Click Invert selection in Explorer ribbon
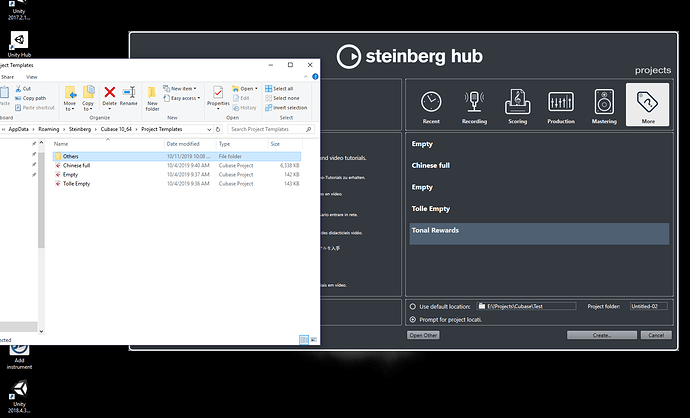 [x=286, y=107]
